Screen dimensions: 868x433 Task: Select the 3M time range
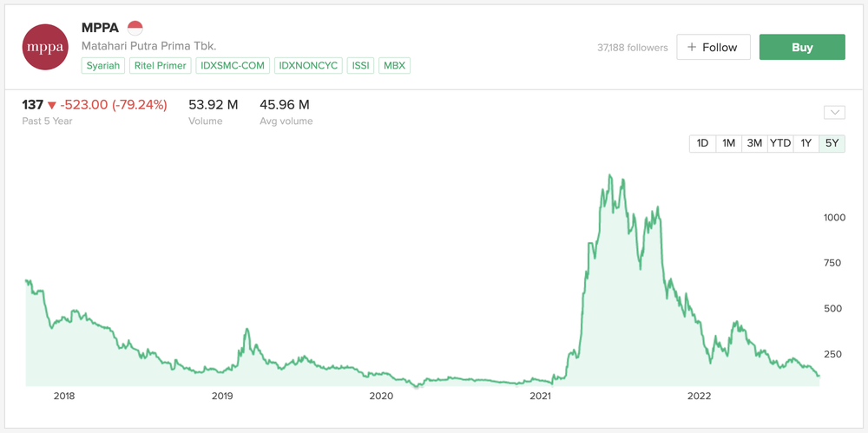754,143
